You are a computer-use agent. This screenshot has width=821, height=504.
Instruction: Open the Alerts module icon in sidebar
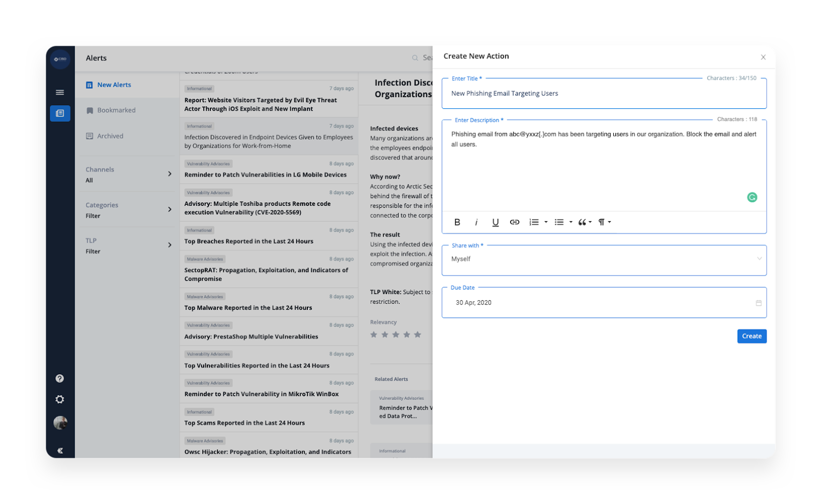[60, 113]
